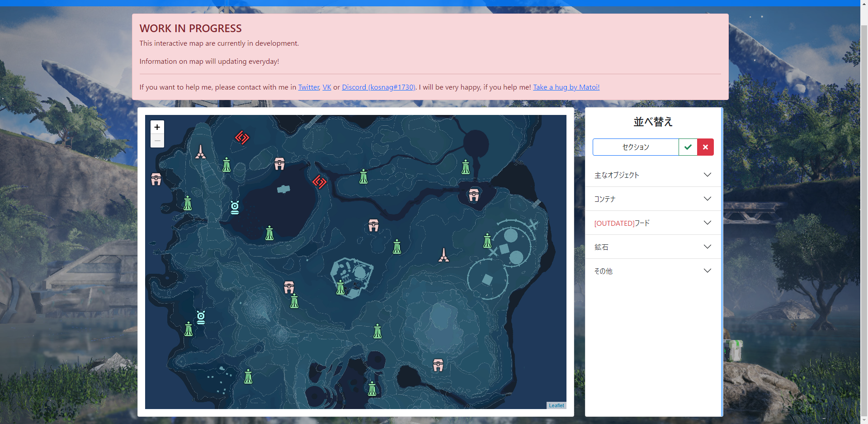Open the Twitter link
Image resolution: width=868 pixels, height=424 pixels.
[309, 87]
